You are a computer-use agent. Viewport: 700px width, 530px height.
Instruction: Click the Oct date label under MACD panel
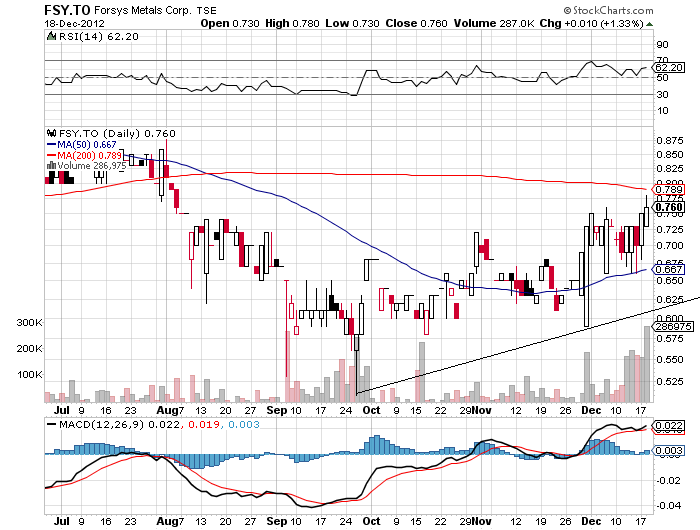371,521
